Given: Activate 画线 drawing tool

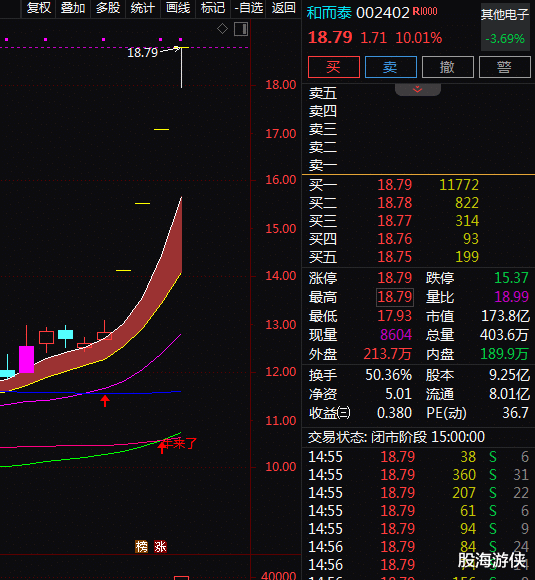Looking at the screenshot, I should pyautogui.click(x=178, y=8).
